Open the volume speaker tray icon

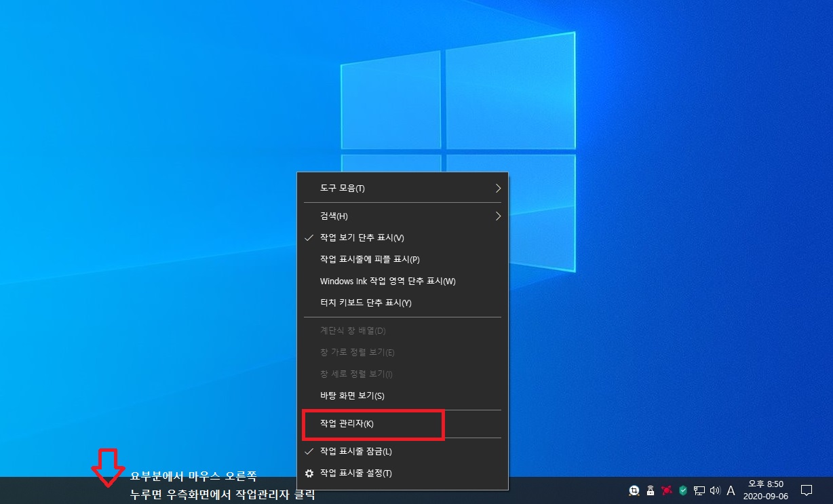click(715, 490)
